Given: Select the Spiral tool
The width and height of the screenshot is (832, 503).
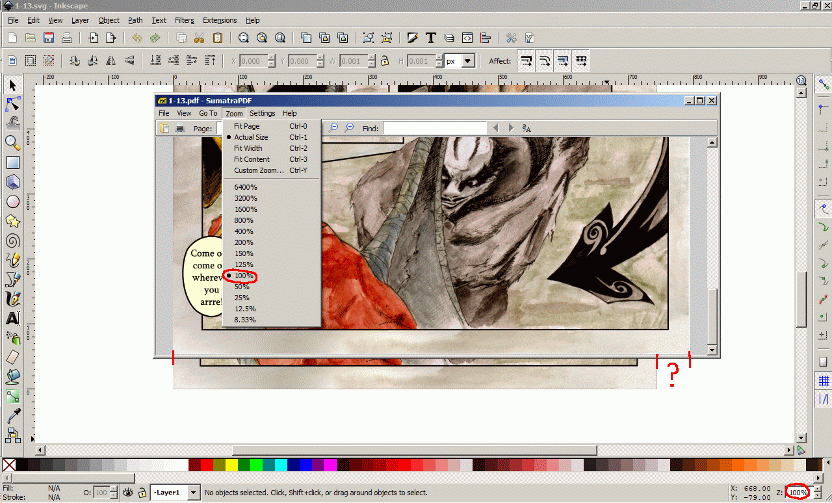Looking at the screenshot, I should point(13,241).
